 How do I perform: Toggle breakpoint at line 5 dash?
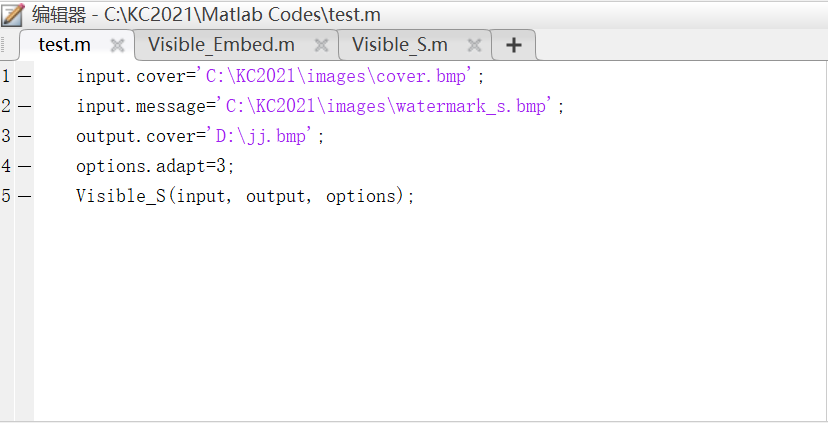tap(23, 196)
